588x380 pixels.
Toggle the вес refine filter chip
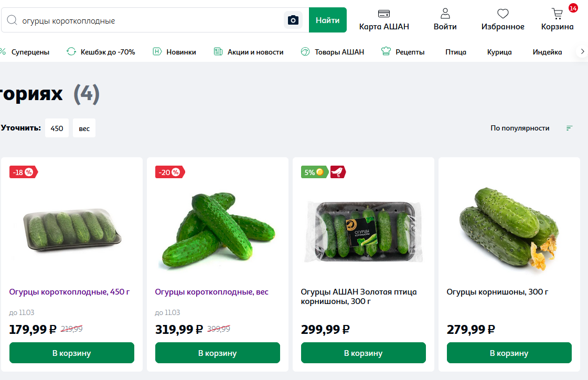84,128
